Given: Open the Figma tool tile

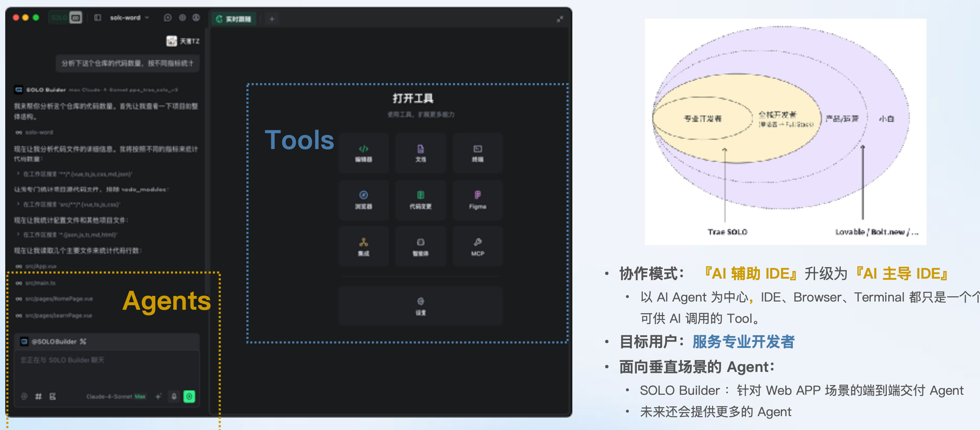Looking at the screenshot, I should point(477,200).
